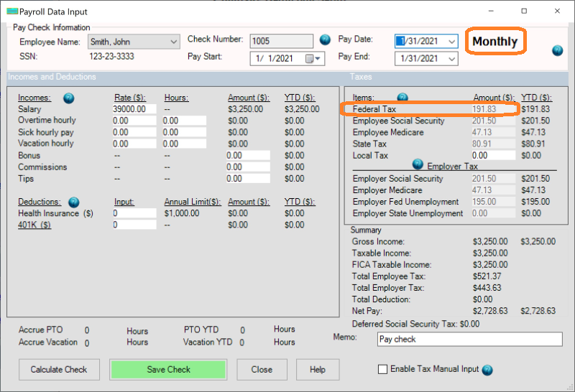575x392 pixels.
Task: Open the Employee Name dropdown
Action: pos(173,42)
